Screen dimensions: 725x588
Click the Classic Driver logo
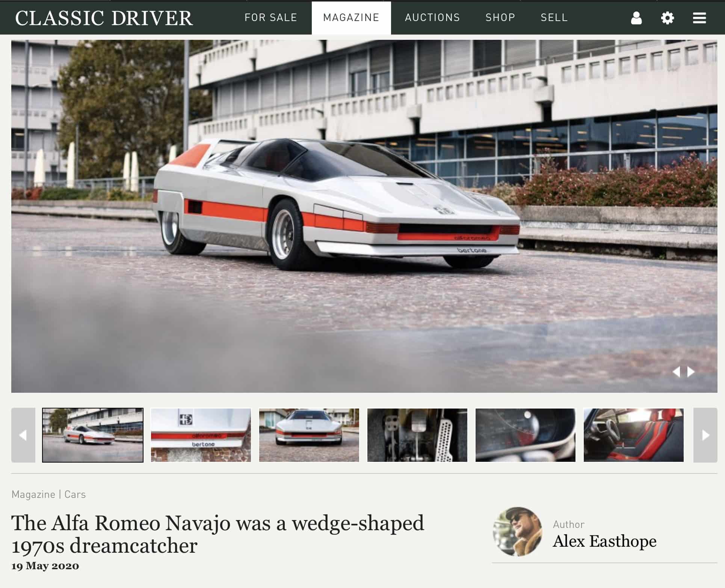(x=104, y=18)
